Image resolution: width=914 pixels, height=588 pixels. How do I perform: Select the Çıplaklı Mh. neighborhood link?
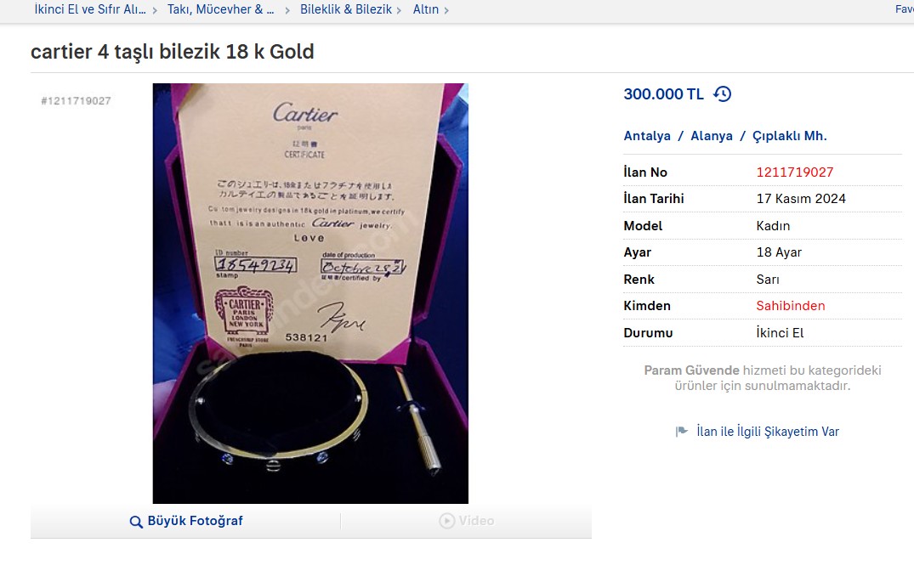click(x=789, y=136)
